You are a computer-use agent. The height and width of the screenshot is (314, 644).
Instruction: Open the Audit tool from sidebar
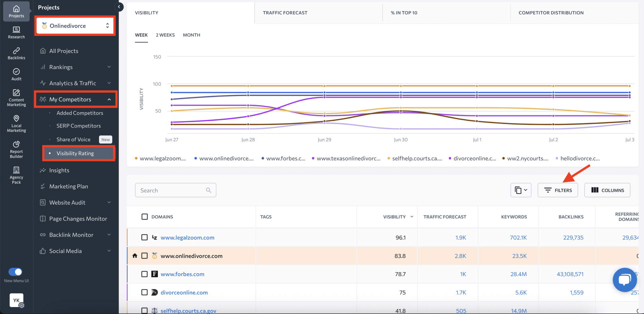16,74
